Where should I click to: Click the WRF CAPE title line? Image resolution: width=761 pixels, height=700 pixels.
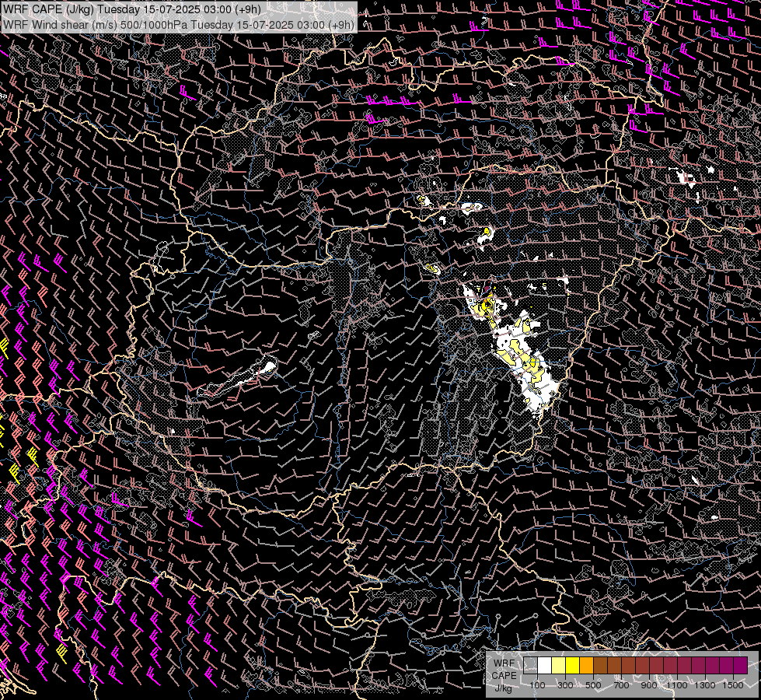click(132, 9)
